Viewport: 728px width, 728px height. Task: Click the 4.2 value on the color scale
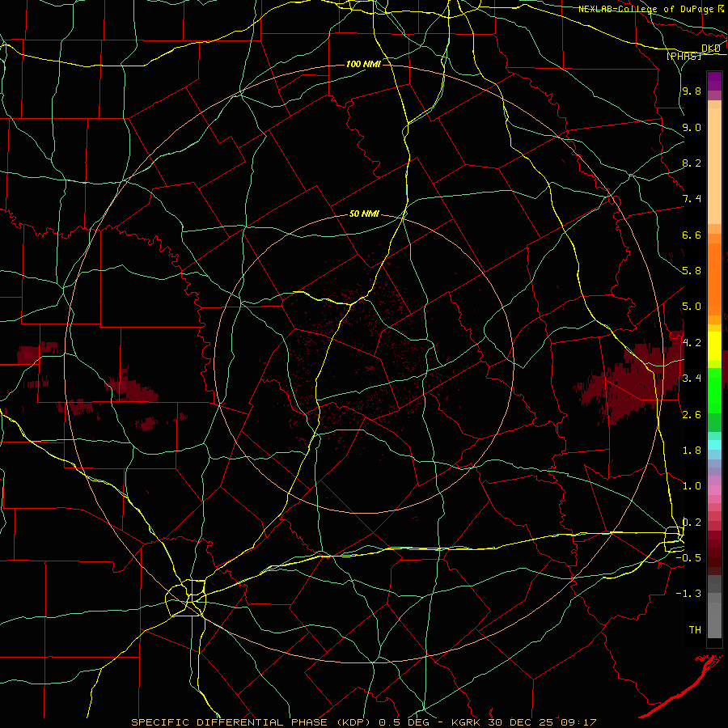692,343
